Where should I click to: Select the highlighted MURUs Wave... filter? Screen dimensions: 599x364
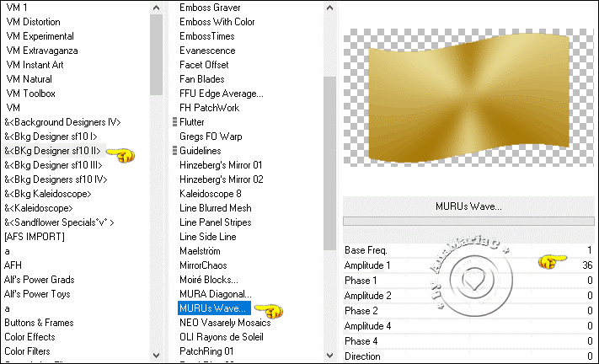pyautogui.click(x=214, y=308)
